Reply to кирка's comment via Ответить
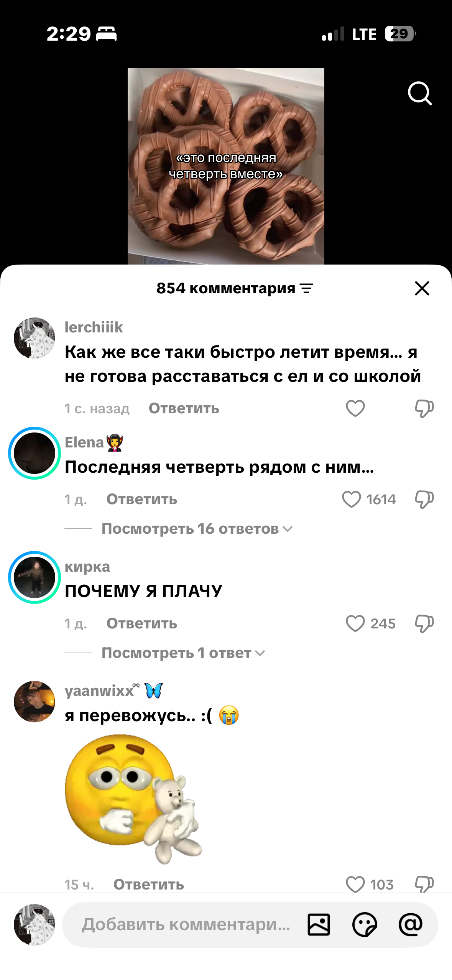452x980 pixels. pyautogui.click(x=142, y=623)
